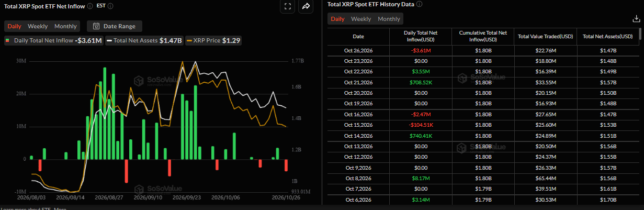Open fullscreen view of the net inflow chart
Image resolution: width=644 pixels, height=210 pixels.
(287, 6)
